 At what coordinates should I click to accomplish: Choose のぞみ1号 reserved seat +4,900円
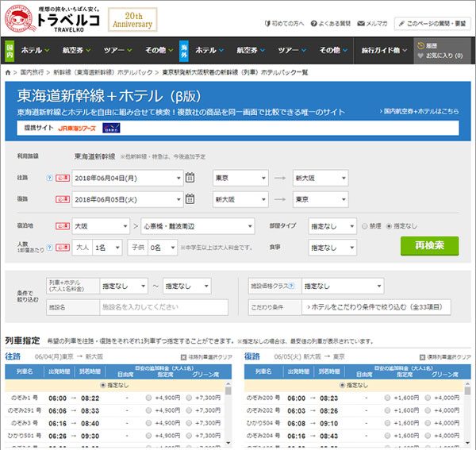[148, 398]
